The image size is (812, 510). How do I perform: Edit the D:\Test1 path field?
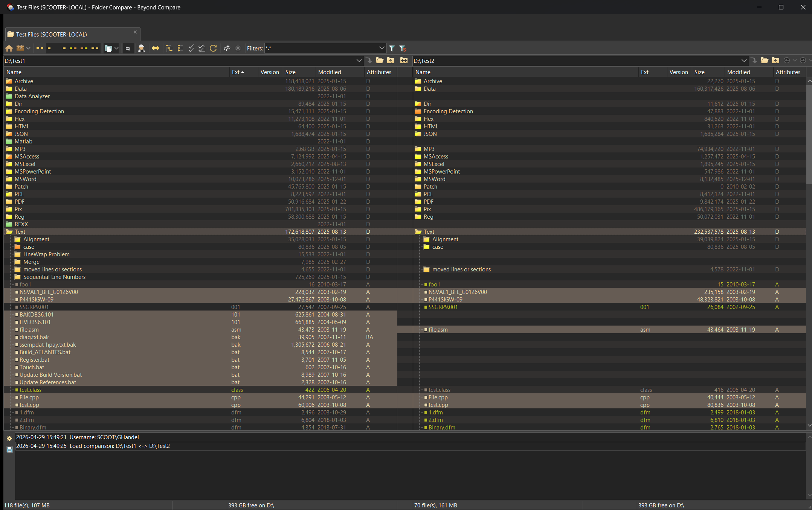(180, 61)
